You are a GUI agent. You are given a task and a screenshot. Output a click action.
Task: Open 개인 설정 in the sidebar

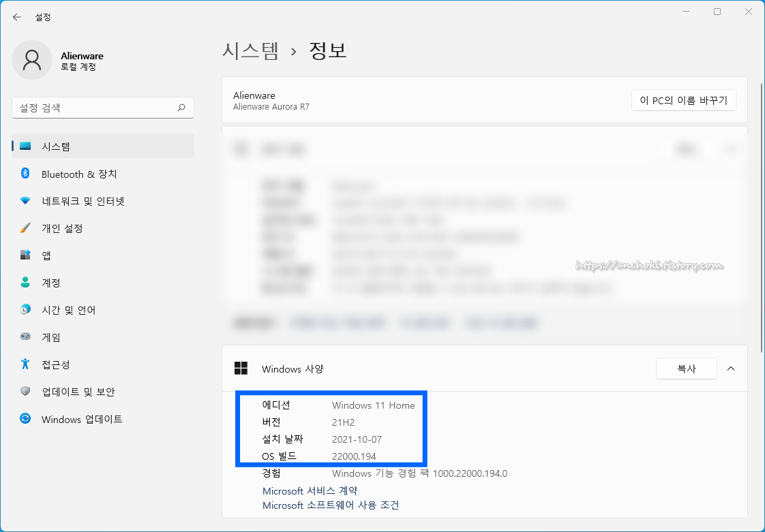point(103,228)
